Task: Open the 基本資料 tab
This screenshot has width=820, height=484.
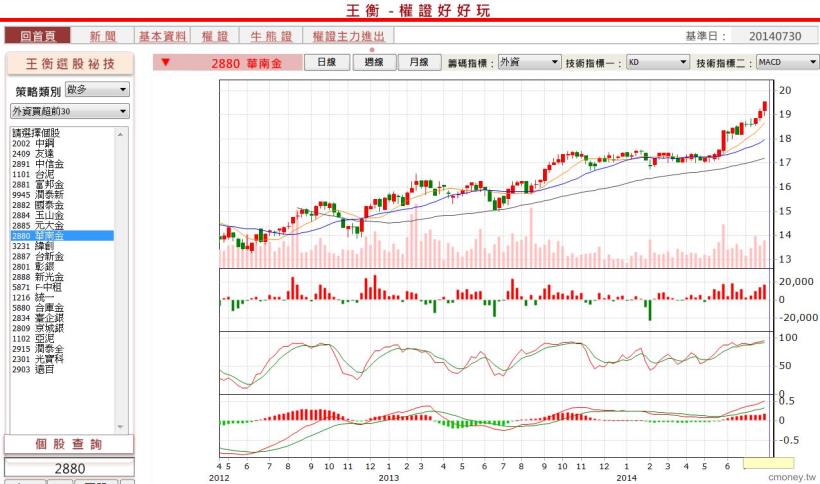Action: (x=162, y=36)
